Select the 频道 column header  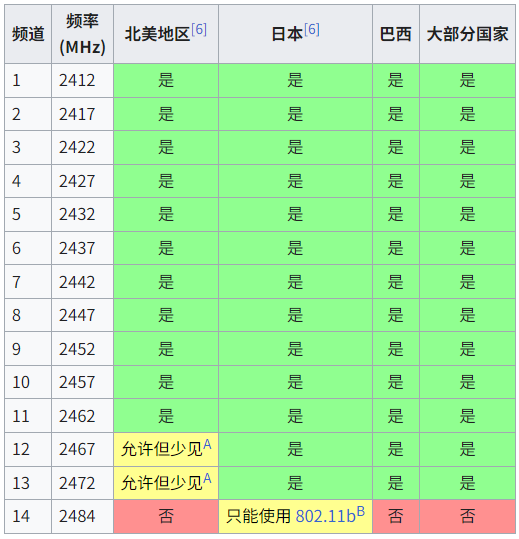click(28, 34)
